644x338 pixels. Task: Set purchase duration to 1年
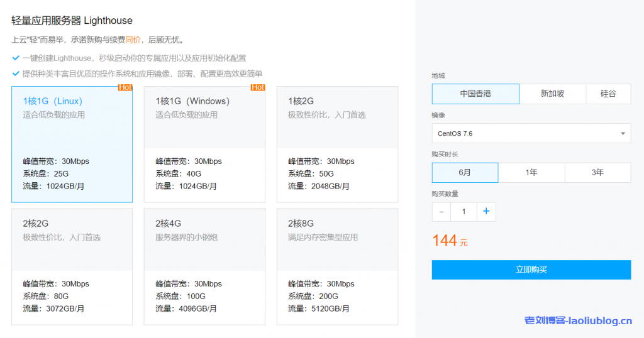531,172
